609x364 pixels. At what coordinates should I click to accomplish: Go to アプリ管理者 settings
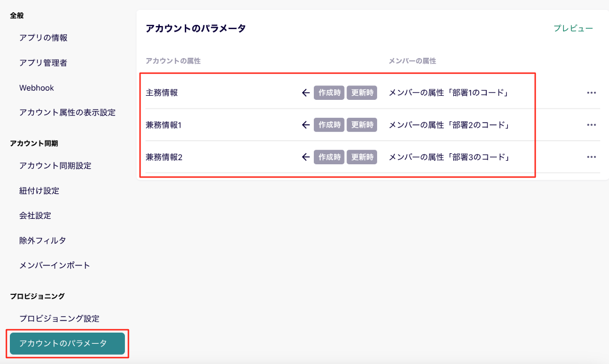[x=43, y=63]
